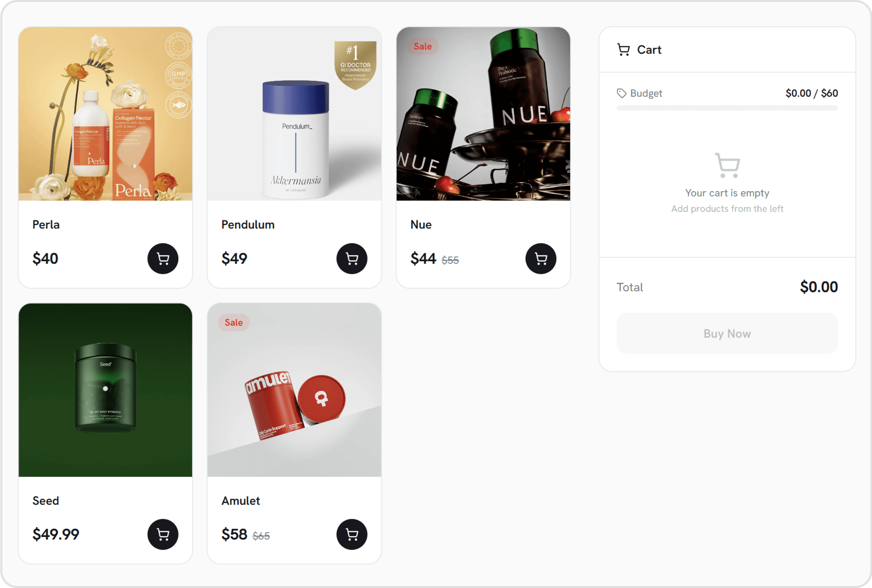Select the Pendulum product name
872x588 pixels.
pos(248,225)
